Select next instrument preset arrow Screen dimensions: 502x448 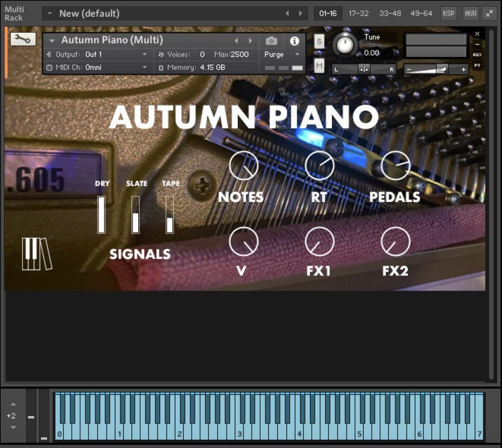coord(251,41)
